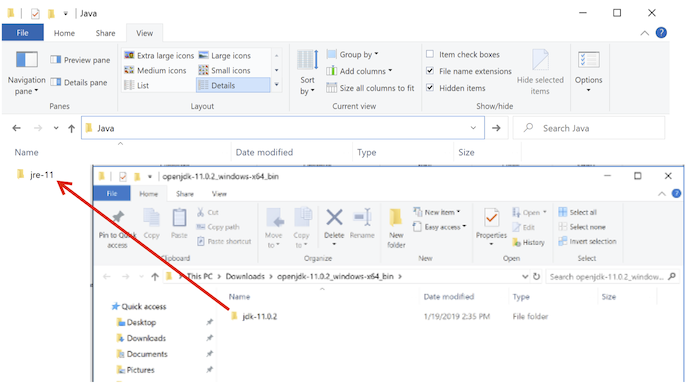Open Pictures under Quick access
Image resolution: width=686 pixels, height=383 pixels.
point(136,369)
